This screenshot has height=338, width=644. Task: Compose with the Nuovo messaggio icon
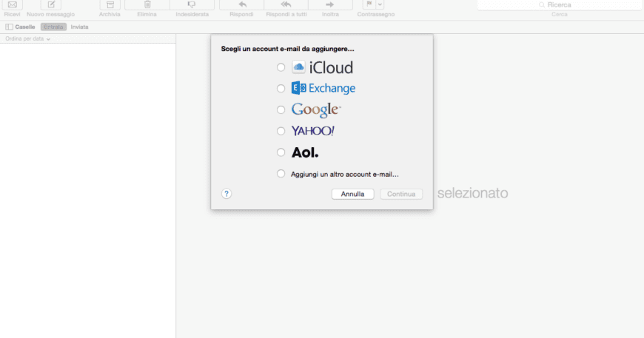(51, 5)
